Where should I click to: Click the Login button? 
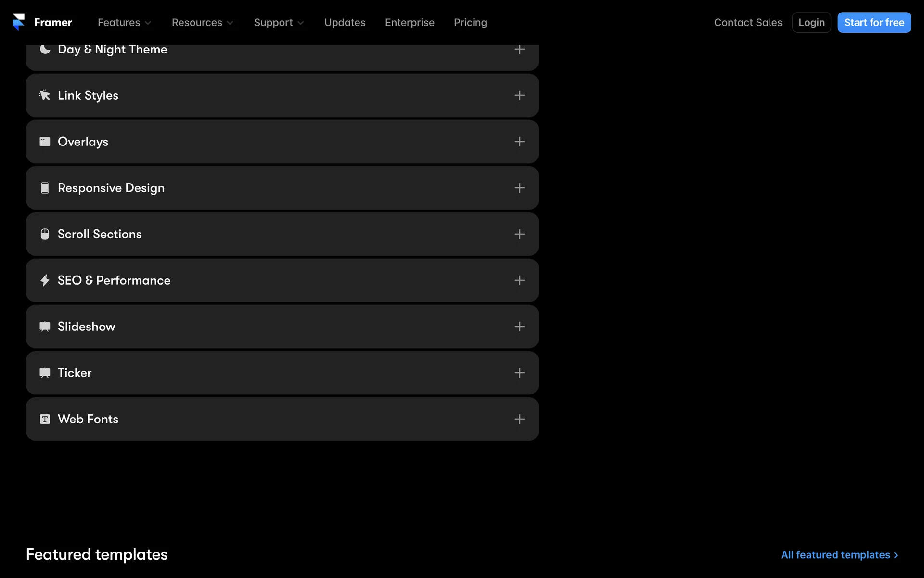(811, 23)
